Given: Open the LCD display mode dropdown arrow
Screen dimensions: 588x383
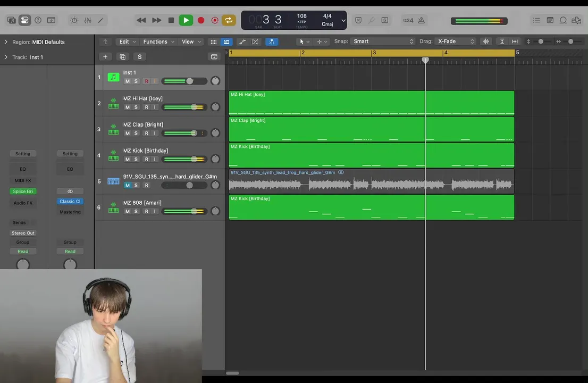Looking at the screenshot, I should [343, 21].
